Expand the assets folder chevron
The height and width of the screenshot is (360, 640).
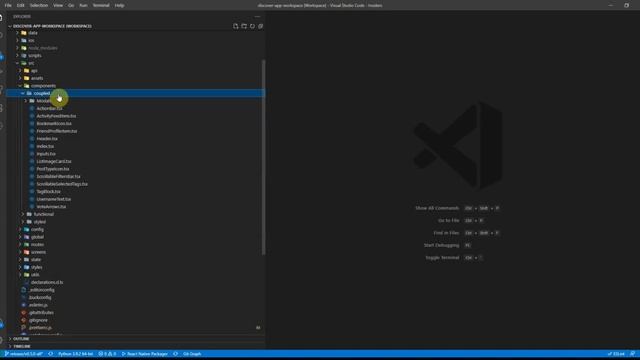[x=20, y=78]
